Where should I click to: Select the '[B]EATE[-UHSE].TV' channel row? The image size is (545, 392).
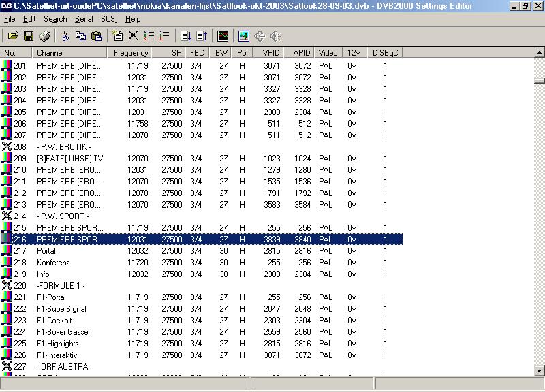(202, 159)
